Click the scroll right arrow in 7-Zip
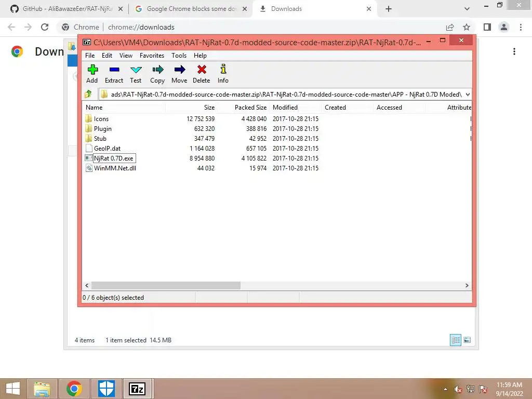532x399 pixels. (467, 286)
